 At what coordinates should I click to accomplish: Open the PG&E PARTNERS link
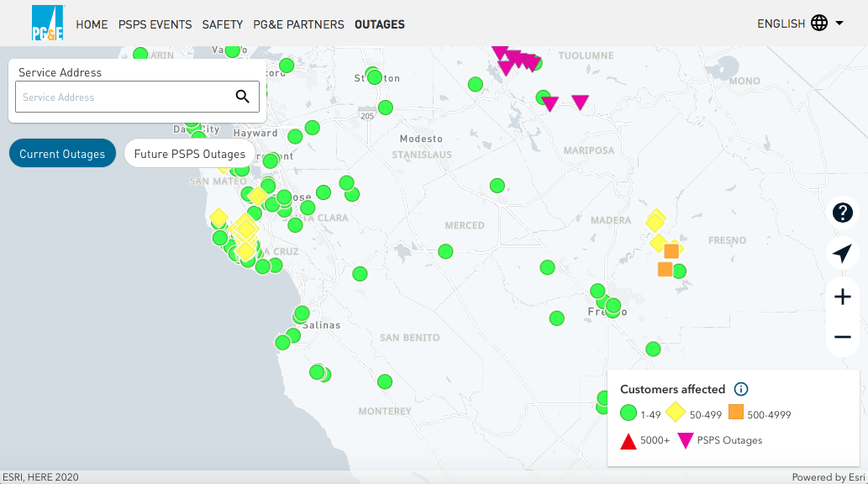[298, 24]
